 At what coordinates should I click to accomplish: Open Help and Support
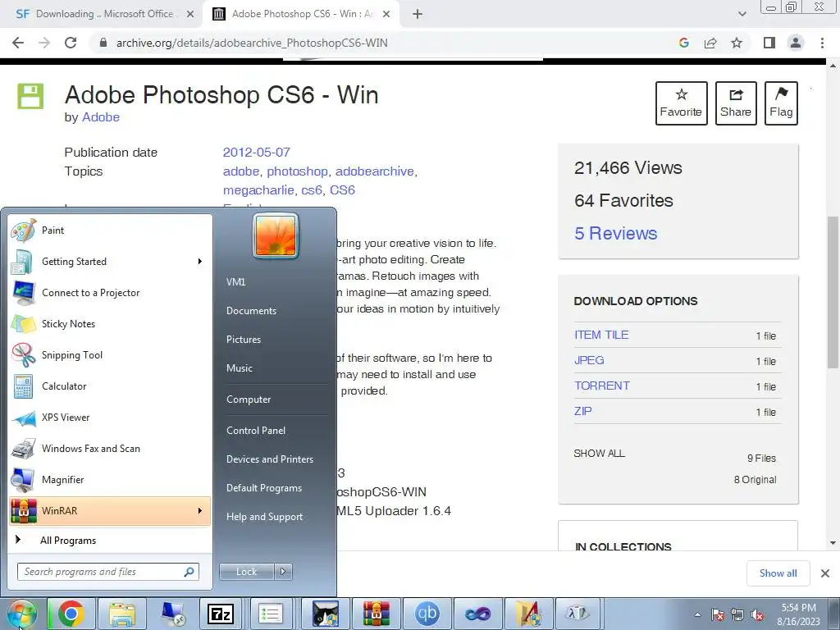point(264,517)
